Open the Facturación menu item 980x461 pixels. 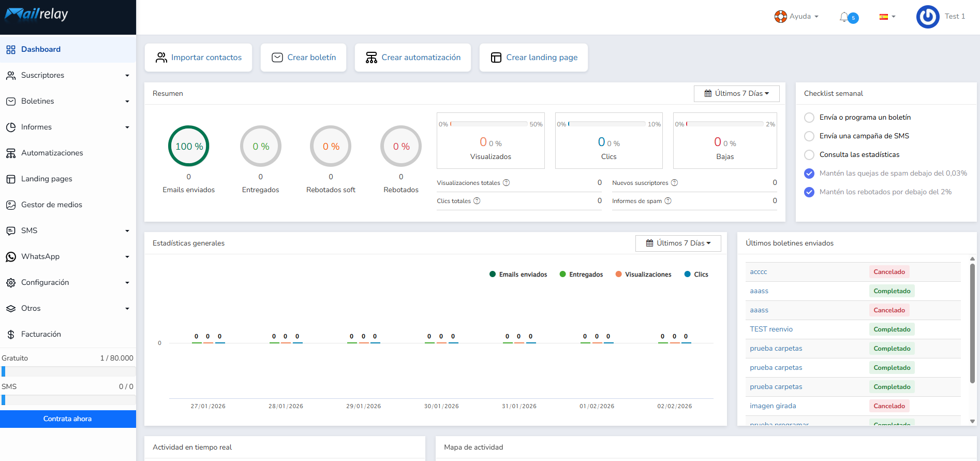point(68,335)
